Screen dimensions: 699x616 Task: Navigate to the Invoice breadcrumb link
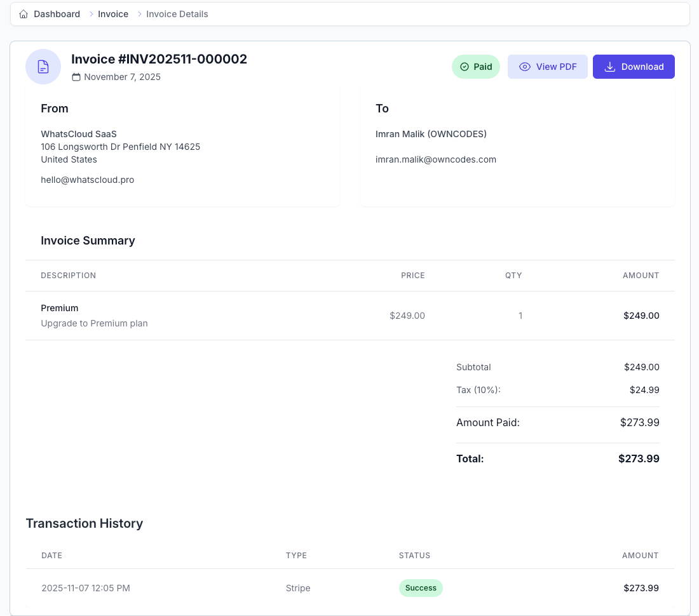pyautogui.click(x=113, y=13)
